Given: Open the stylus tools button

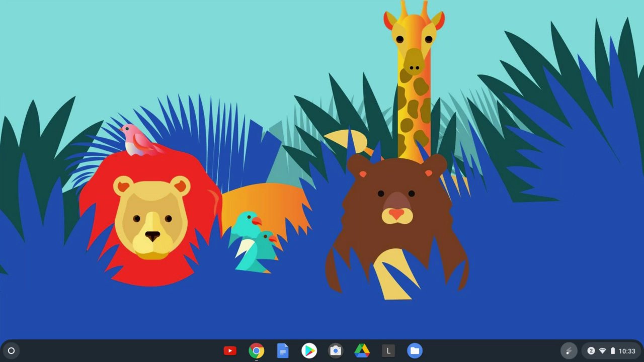Looking at the screenshot, I should pyautogui.click(x=569, y=351).
